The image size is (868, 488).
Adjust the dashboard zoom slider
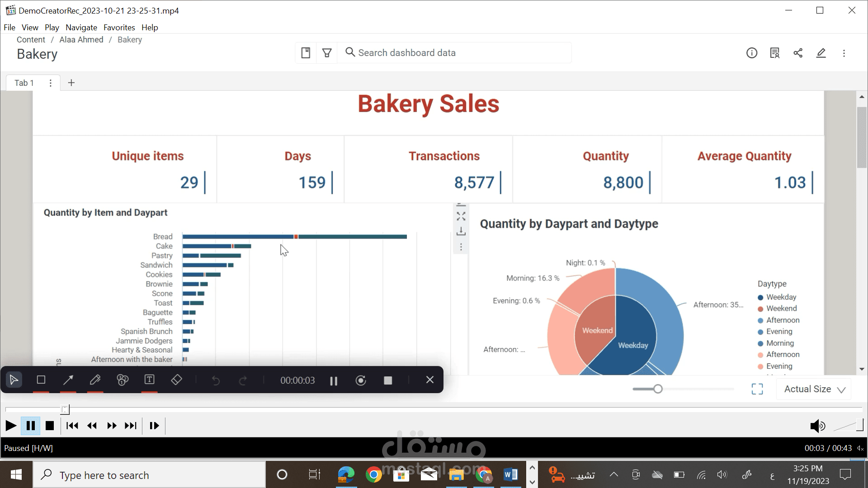coord(658,389)
